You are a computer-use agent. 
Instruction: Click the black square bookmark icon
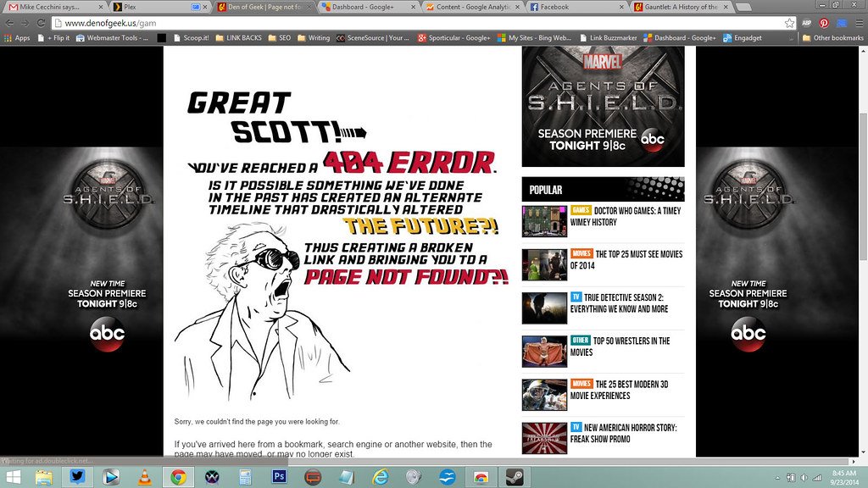(x=162, y=38)
